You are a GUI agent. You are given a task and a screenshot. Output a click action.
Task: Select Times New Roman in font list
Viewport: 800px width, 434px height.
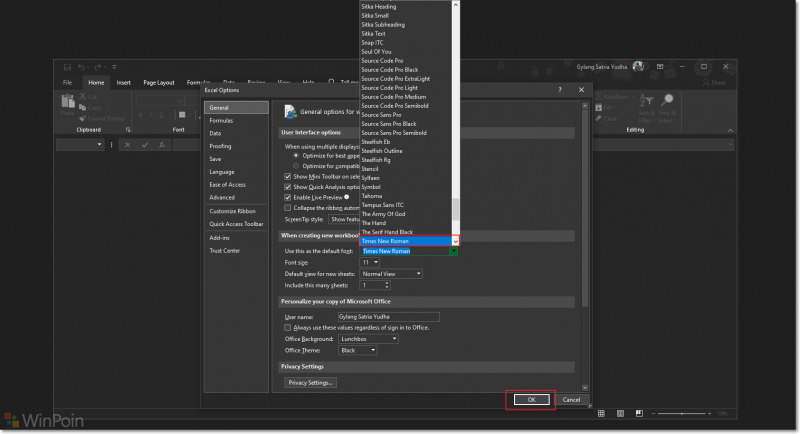tap(406, 241)
